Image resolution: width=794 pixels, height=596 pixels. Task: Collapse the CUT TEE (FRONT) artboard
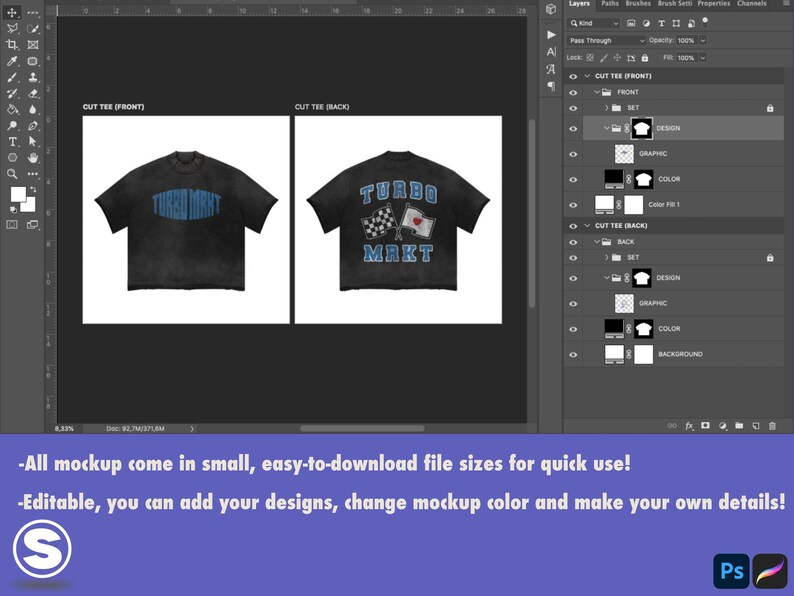click(x=587, y=76)
